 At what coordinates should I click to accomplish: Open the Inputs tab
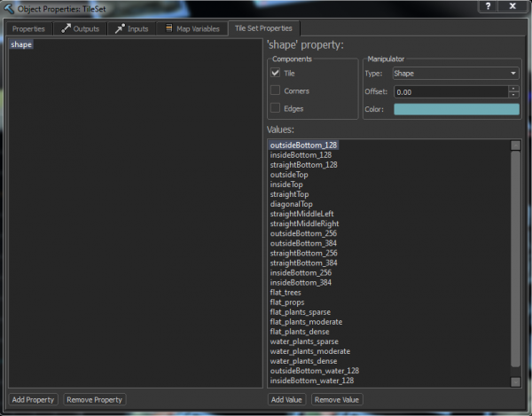pyautogui.click(x=131, y=29)
